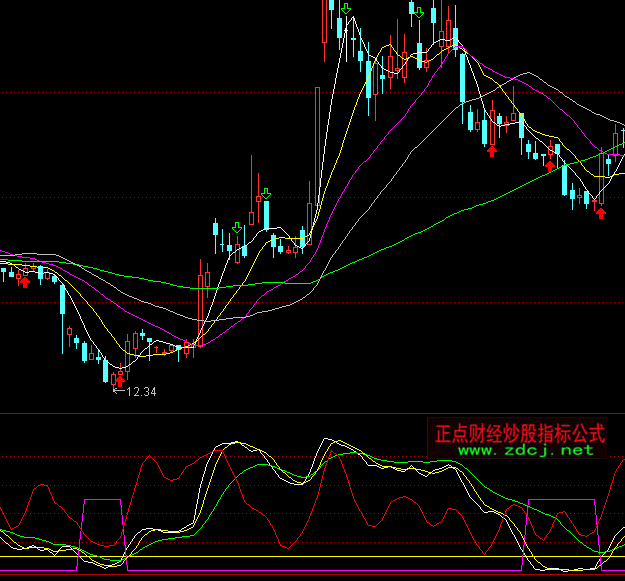
Task: Click the left magenta plateau in indicator panel
Action: (101, 499)
